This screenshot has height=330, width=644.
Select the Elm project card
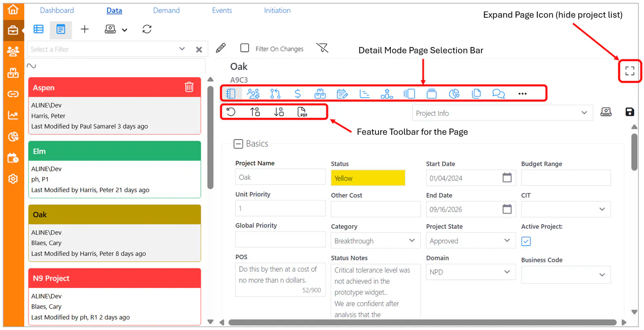pyautogui.click(x=115, y=169)
